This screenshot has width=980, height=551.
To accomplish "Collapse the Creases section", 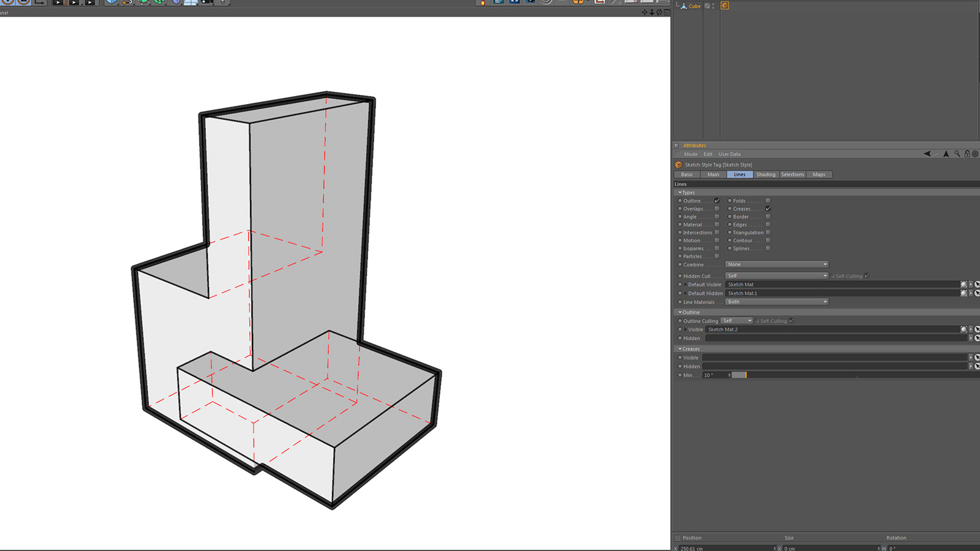I will [680, 349].
